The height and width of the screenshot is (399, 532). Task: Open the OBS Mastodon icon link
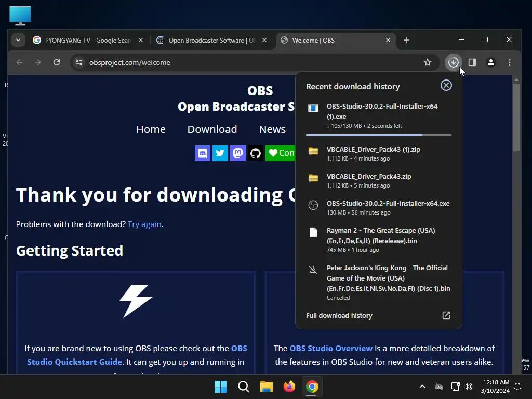click(x=238, y=153)
